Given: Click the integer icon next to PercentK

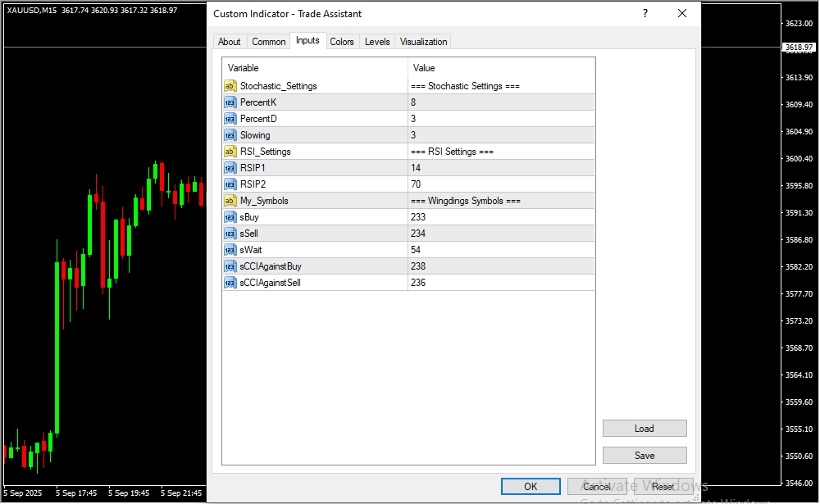Looking at the screenshot, I should coord(230,102).
